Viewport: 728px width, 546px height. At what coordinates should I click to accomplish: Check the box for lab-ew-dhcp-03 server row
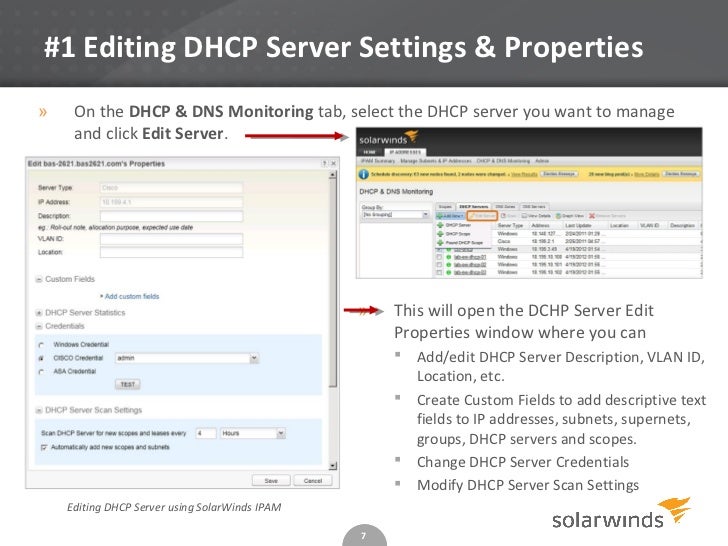tap(439, 273)
